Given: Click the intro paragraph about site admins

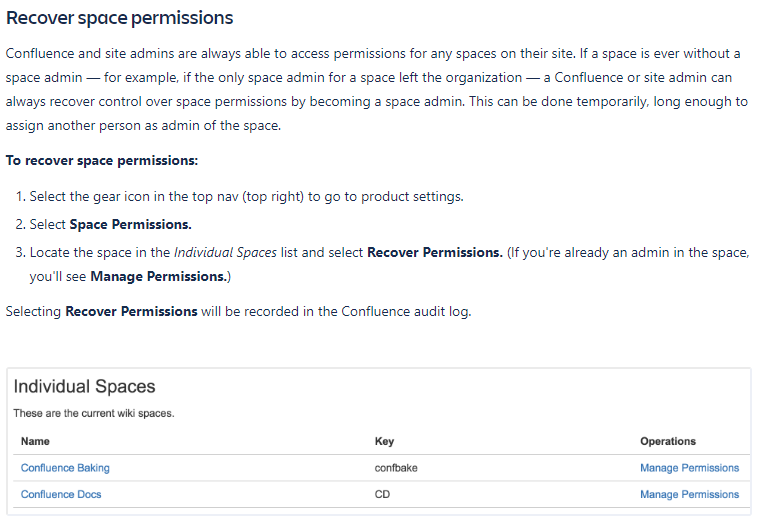Looking at the screenshot, I should [377, 89].
